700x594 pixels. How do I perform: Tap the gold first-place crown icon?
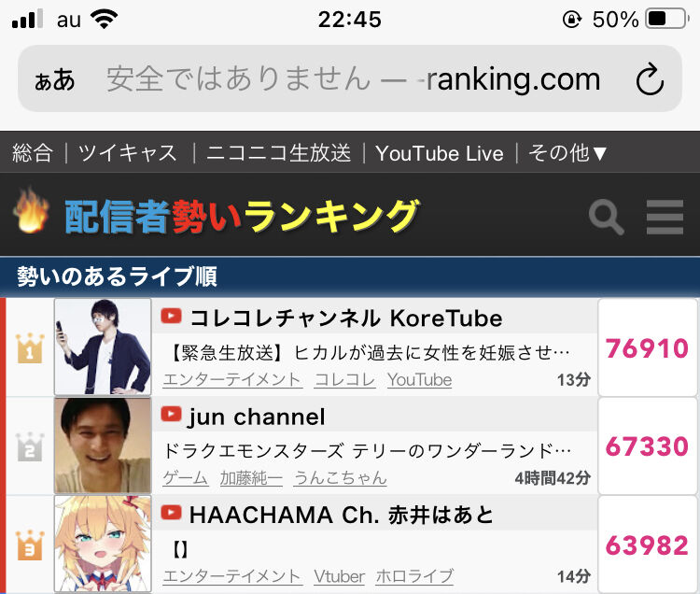pyautogui.click(x=30, y=347)
